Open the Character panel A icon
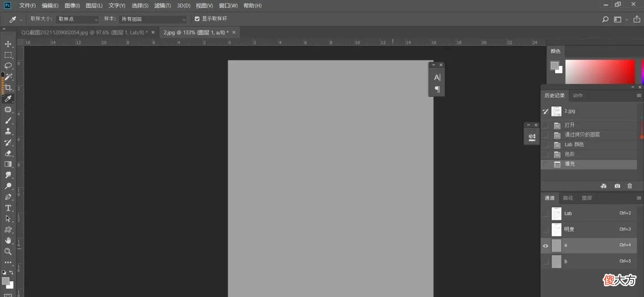Image resolution: width=644 pixels, height=297 pixels. pyautogui.click(x=437, y=77)
